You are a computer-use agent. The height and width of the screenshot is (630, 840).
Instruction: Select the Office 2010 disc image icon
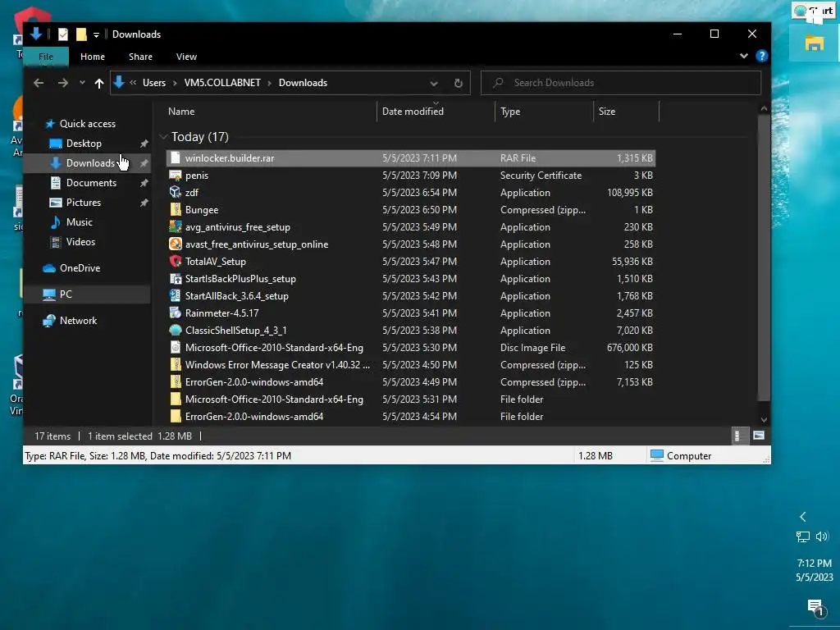(176, 347)
